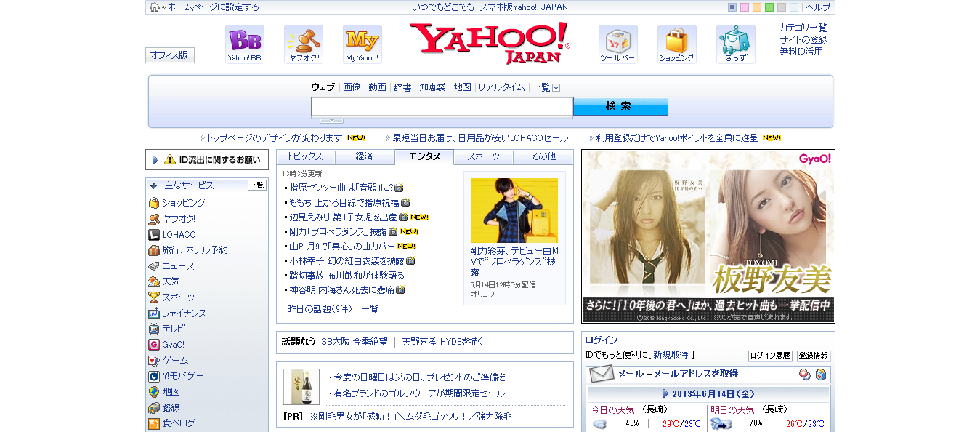Screen dimensions: 980x432
Task: Click the 食べログ sidebar icon
Action: pos(154,423)
